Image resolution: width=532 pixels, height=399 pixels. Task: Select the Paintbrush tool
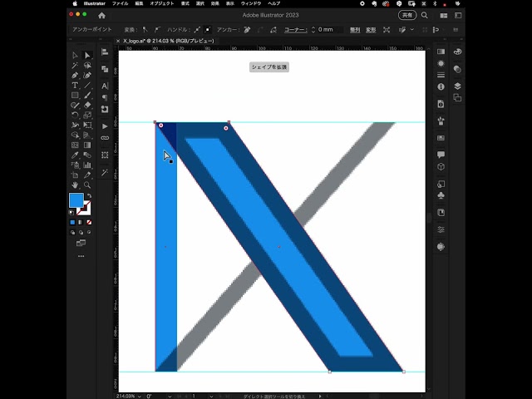pyautogui.click(x=87, y=96)
